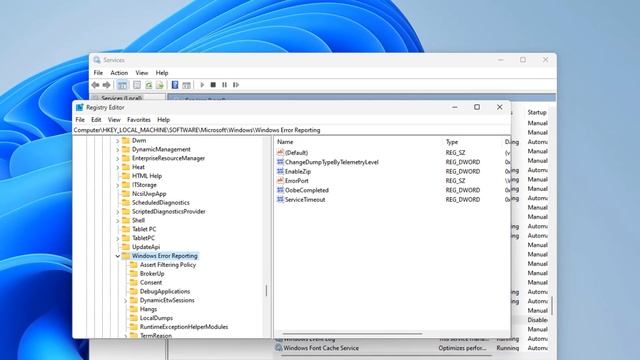Select the Assert Filtering Policy key
Screen dimensions: 640x360
point(168,264)
